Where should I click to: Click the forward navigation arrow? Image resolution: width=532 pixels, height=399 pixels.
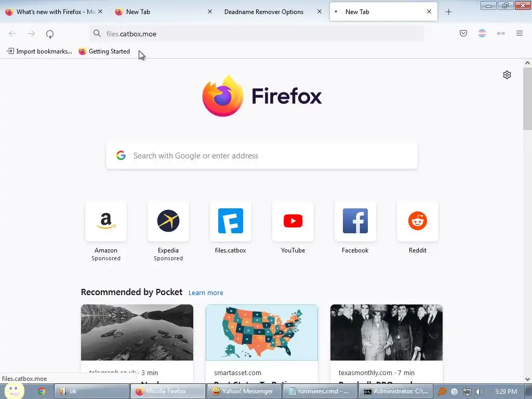tap(31, 34)
